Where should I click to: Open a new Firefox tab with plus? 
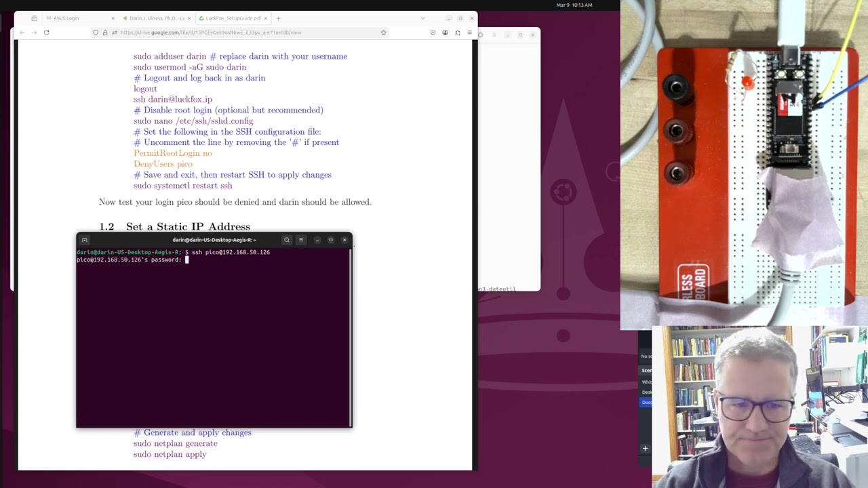coord(278,18)
